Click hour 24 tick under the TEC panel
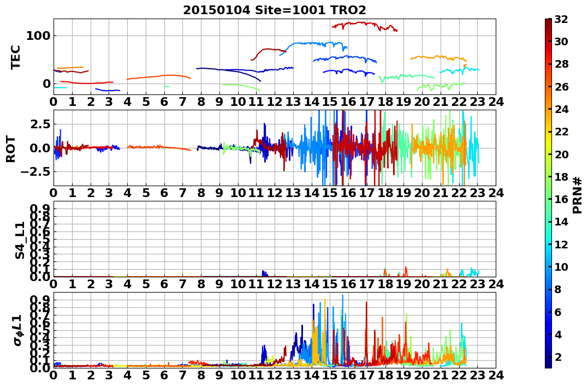Image resolution: width=588 pixels, height=387 pixels. point(496,102)
